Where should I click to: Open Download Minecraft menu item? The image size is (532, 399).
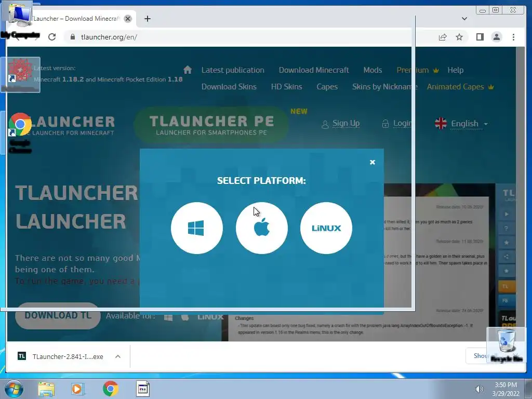click(313, 70)
